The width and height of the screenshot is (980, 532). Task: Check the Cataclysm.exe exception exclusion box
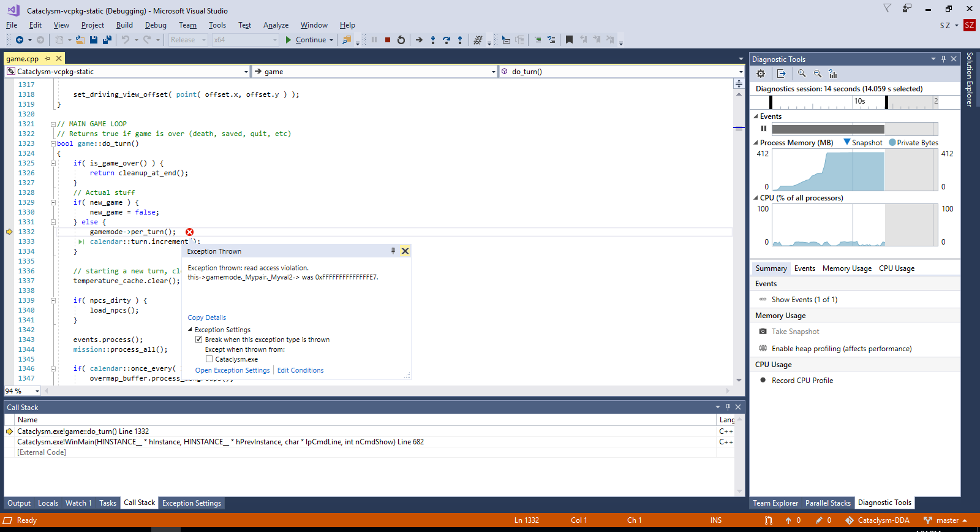tap(209, 359)
